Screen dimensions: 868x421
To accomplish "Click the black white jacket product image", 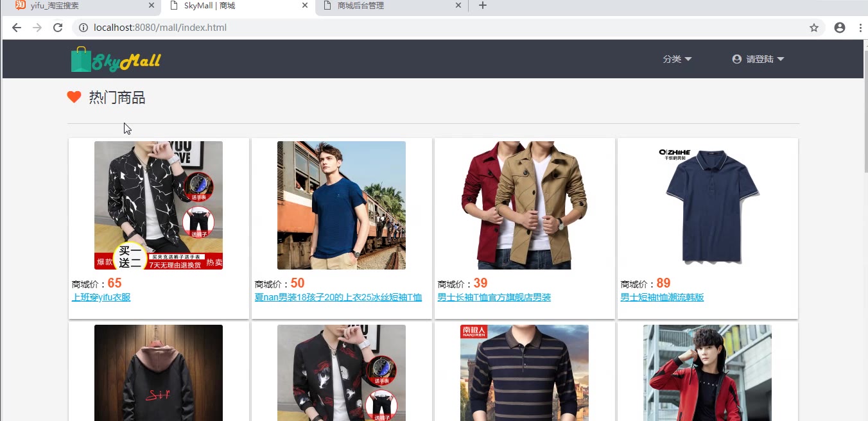I will point(159,205).
